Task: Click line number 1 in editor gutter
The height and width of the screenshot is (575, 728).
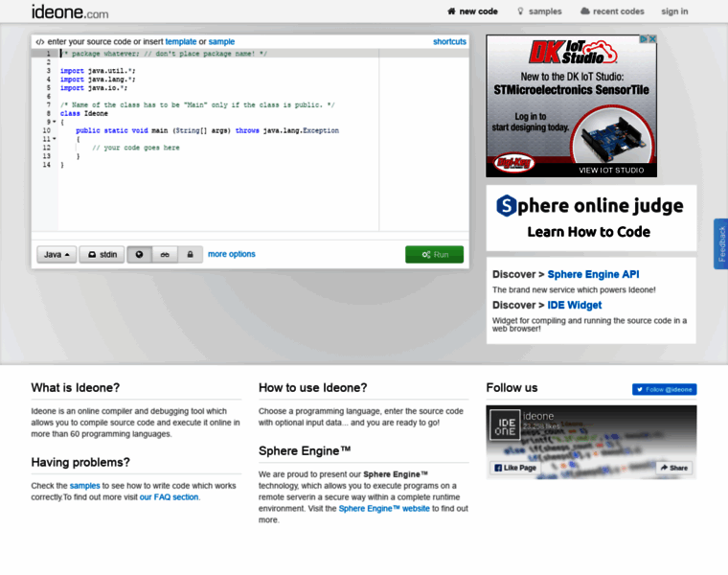Action: coord(48,54)
